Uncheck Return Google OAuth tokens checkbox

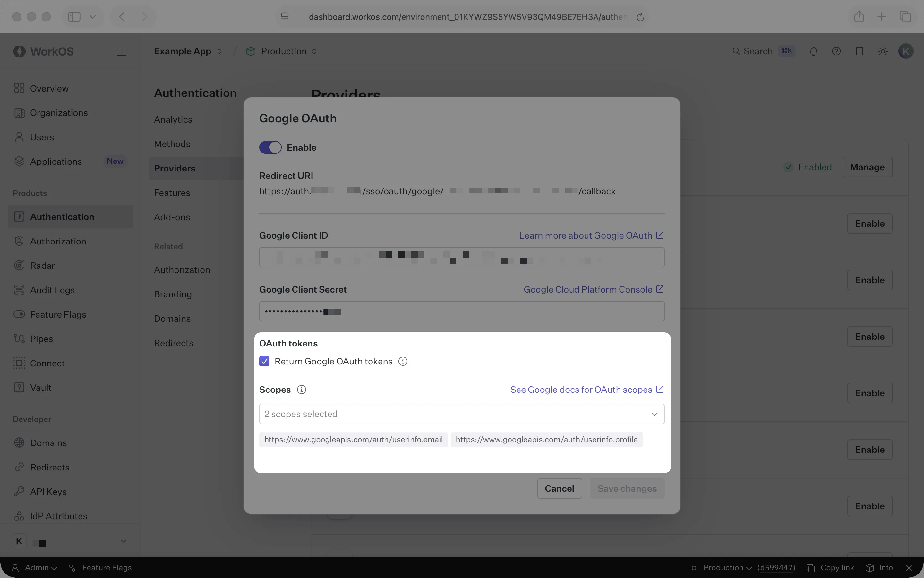(264, 361)
